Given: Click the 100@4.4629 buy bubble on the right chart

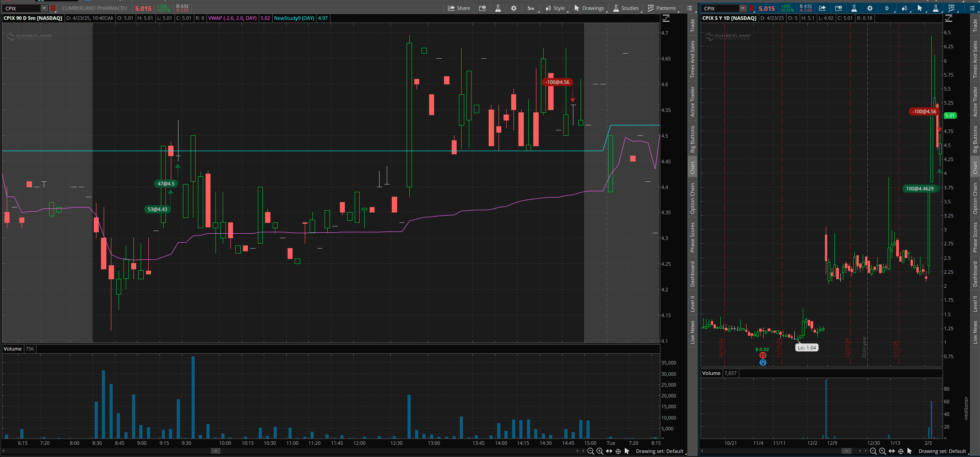Looking at the screenshot, I should [920, 189].
